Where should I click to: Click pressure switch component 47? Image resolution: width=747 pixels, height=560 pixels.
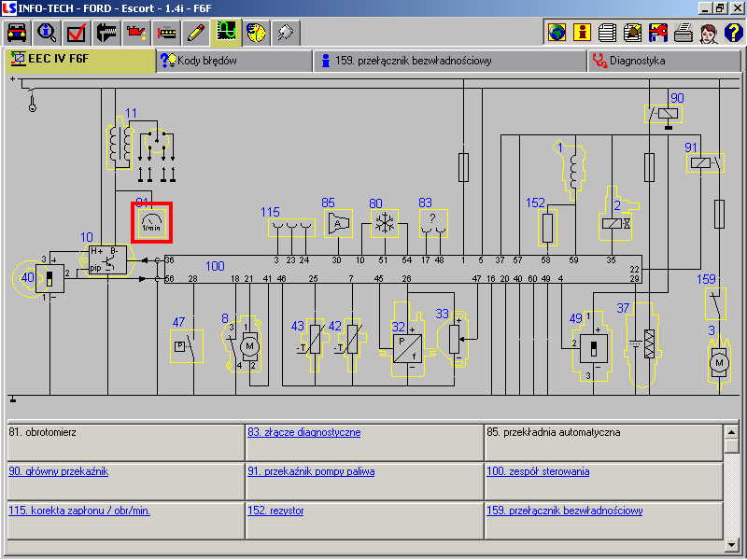tap(186, 346)
